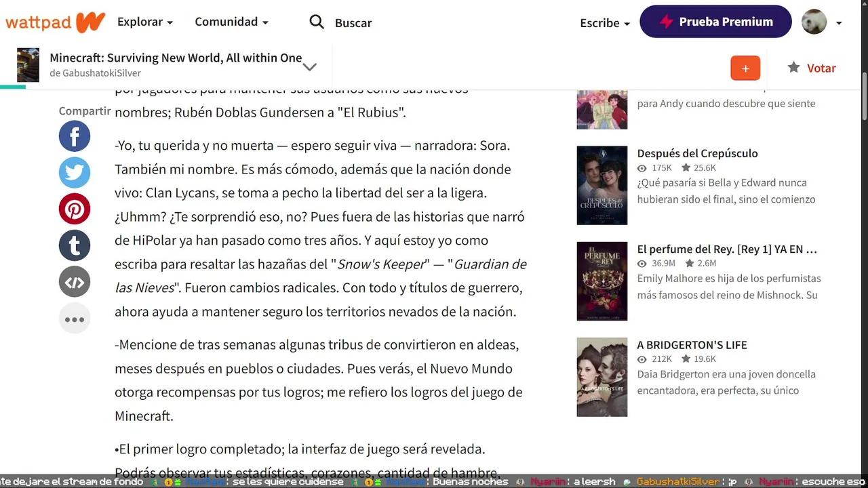Open Escribe dropdown menu
This screenshot has width=868, height=488.
[605, 23]
